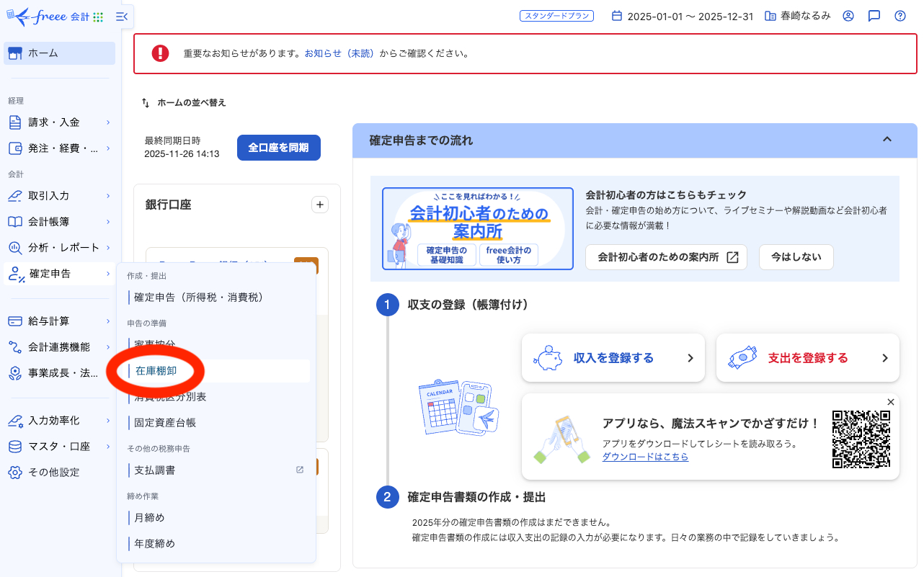Image resolution: width=924 pixels, height=577 pixels.
Task: Select the 取引入力 pen icon in sidebar
Action: point(14,194)
